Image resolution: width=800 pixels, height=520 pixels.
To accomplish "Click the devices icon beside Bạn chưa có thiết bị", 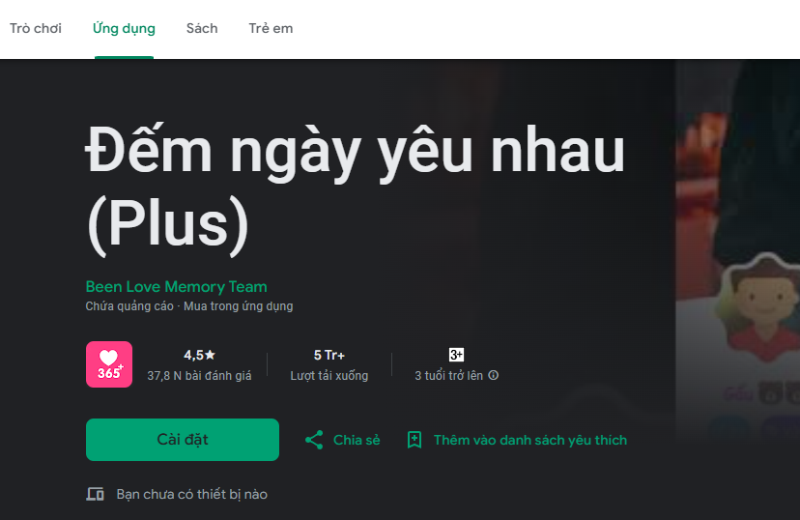I will point(95,494).
